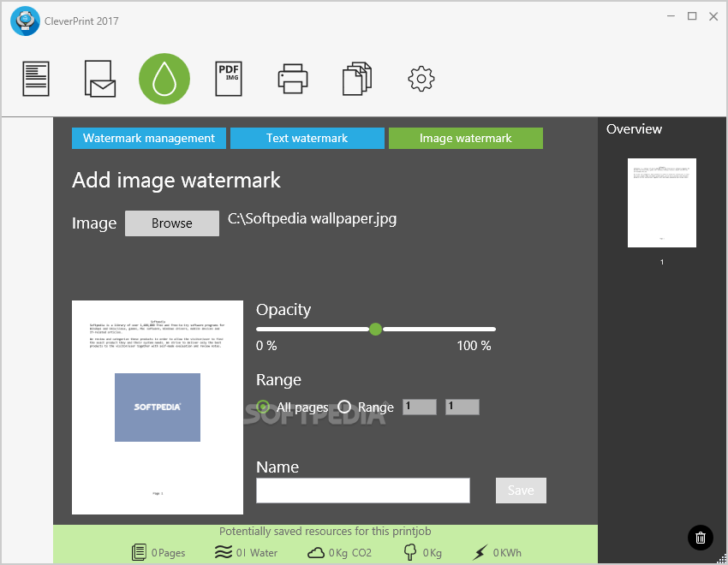Select the Range radio button
Image resolution: width=728 pixels, height=565 pixels.
[344, 407]
